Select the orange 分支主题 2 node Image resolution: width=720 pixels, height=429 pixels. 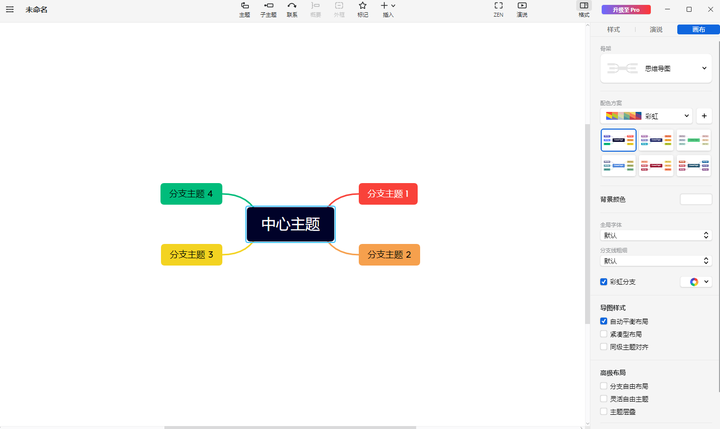pyautogui.click(x=389, y=254)
